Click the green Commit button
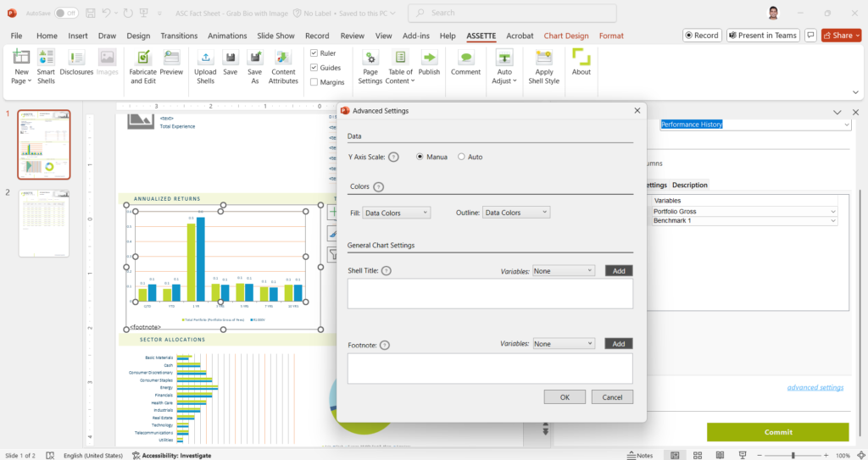 coord(778,432)
